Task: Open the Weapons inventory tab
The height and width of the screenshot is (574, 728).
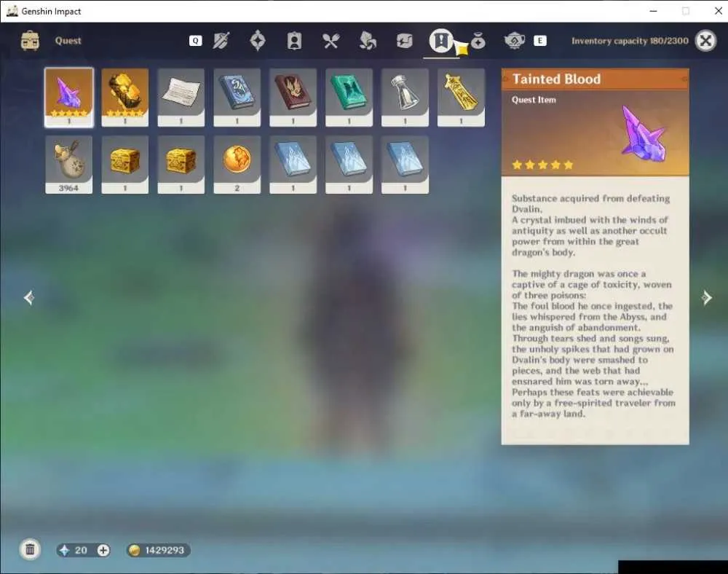Action: click(x=221, y=41)
